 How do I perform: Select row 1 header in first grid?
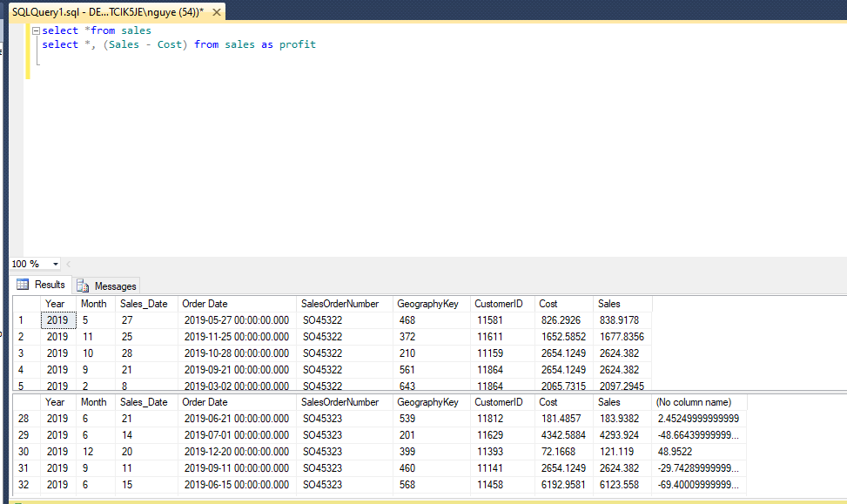pos(26,320)
